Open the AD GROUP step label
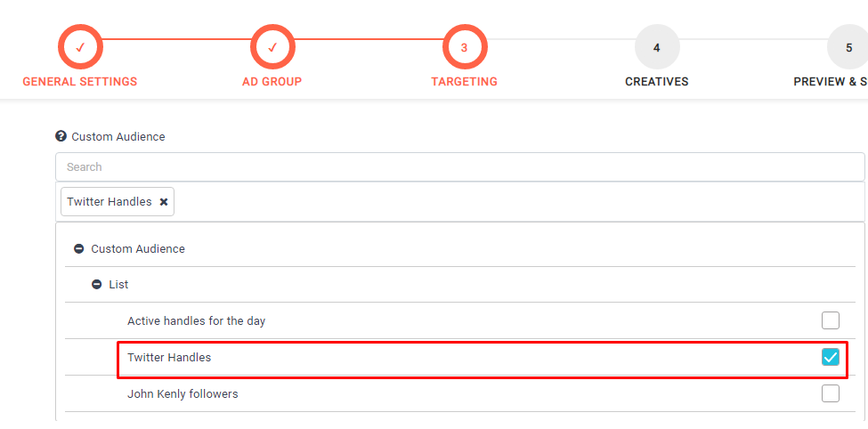The height and width of the screenshot is (429, 868). [x=272, y=82]
